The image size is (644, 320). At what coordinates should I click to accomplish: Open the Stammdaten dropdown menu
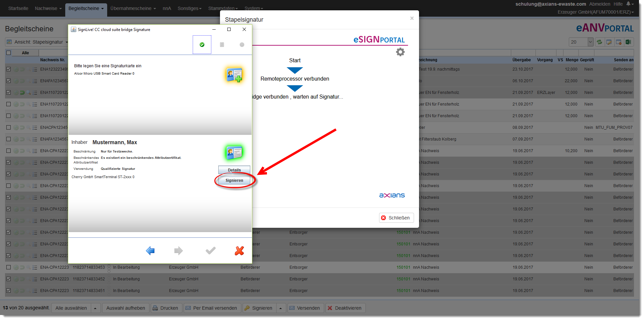tap(223, 8)
